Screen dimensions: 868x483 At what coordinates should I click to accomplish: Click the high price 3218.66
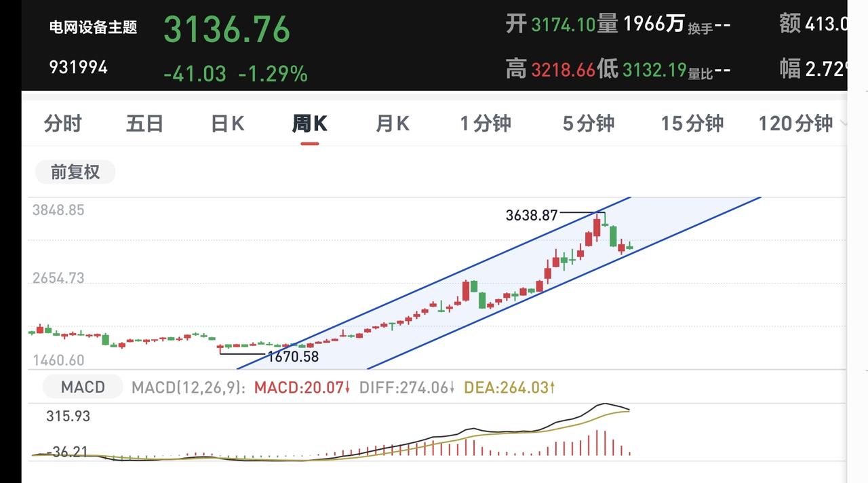(563, 69)
